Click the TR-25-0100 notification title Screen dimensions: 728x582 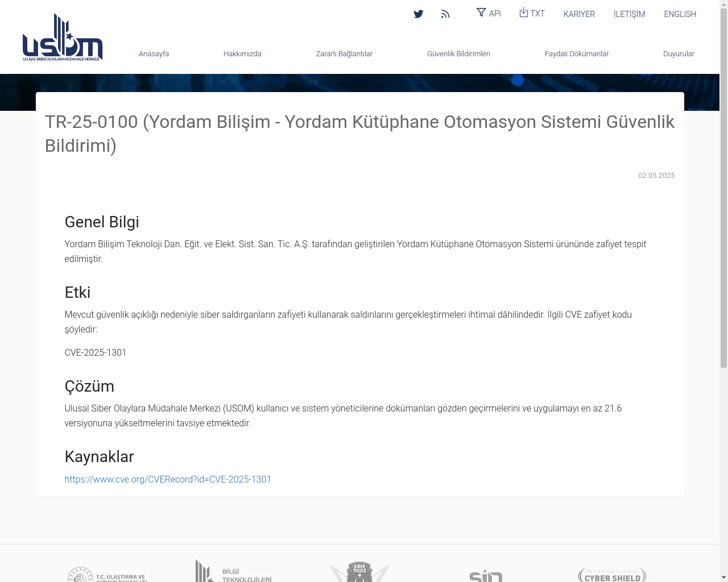click(x=359, y=134)
